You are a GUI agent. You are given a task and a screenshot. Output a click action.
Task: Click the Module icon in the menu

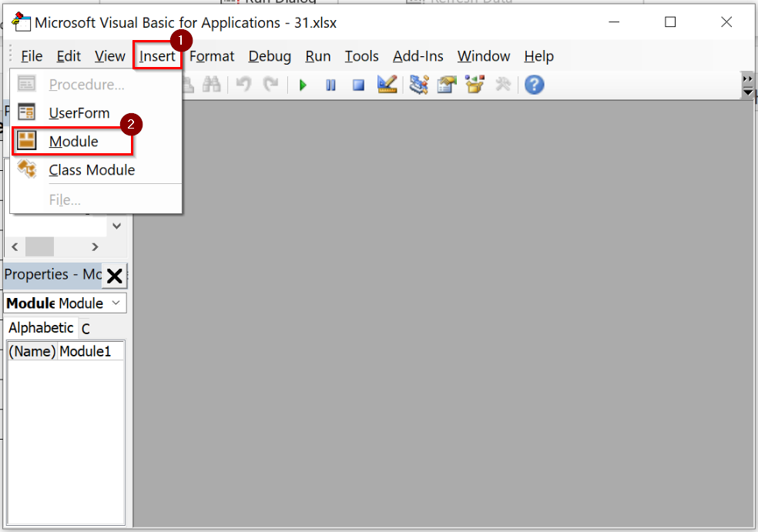click(x=27, y=141)
